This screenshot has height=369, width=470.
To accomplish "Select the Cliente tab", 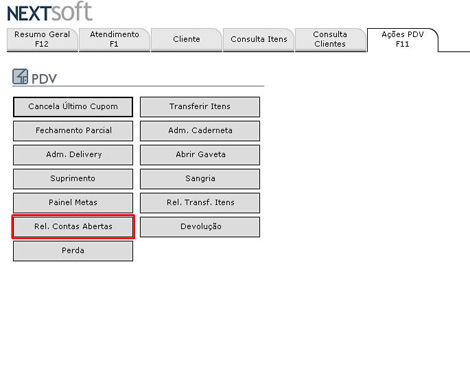I will [x=186, y=39].
